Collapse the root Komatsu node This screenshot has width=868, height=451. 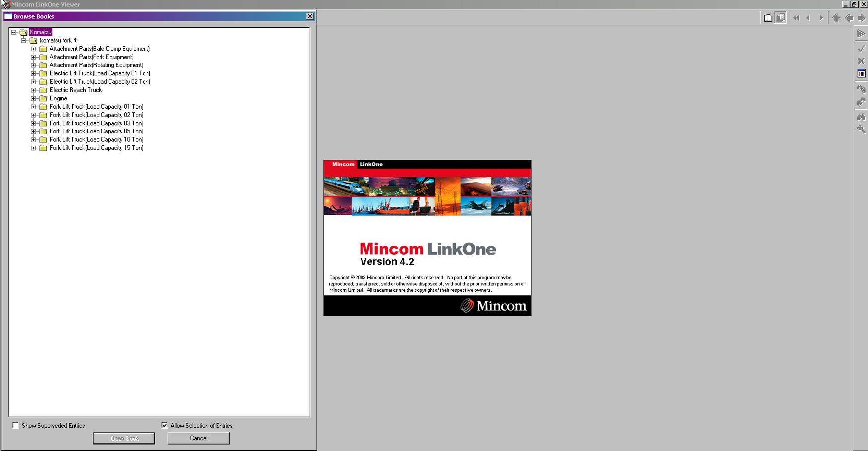click(14, 32)
